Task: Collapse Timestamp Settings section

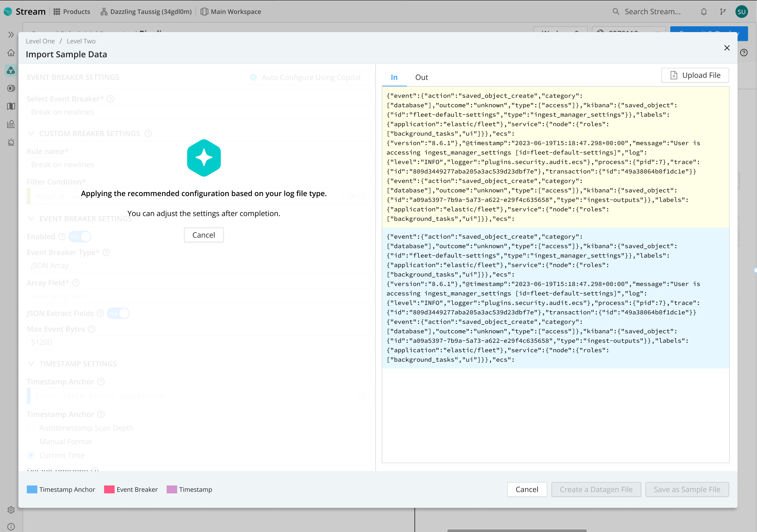Action: point(31,364)
